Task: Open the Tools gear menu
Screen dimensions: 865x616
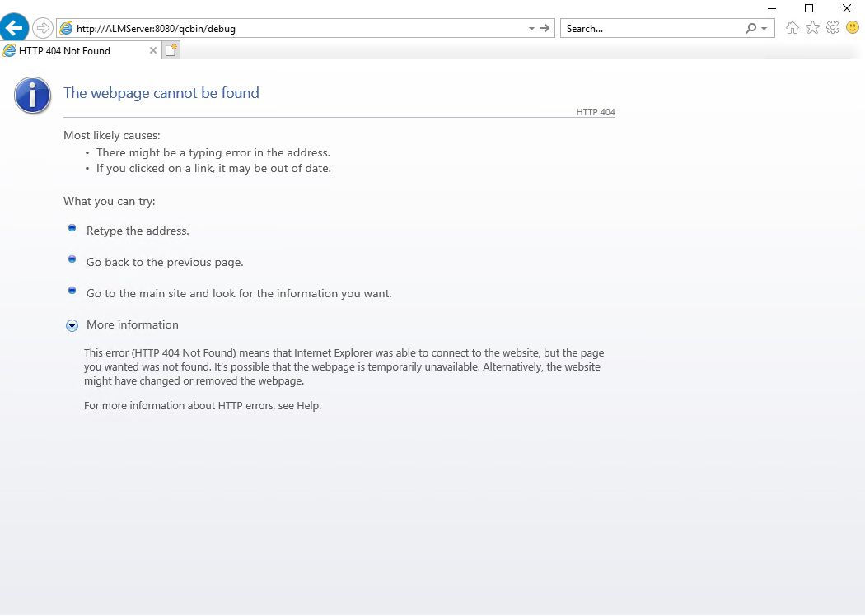Action: pyautogui.click(x=832, y=27)
